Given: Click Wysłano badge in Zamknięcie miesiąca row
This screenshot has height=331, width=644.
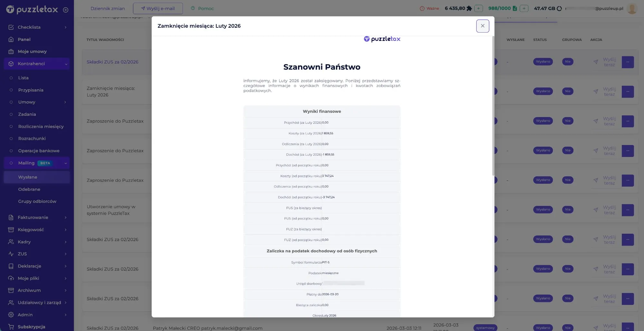Looking at the screenshot, I should (543, 91).
